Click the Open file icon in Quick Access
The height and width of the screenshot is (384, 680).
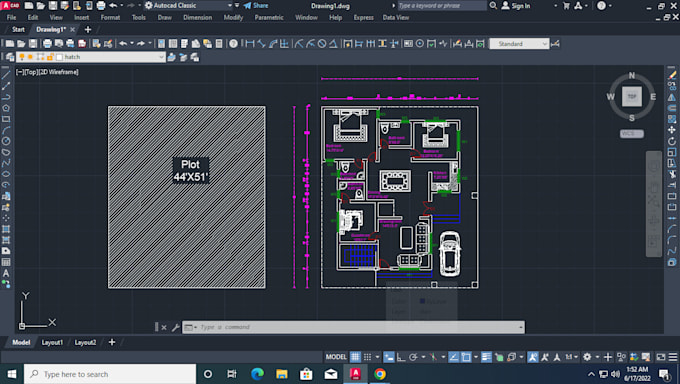tap(41, 6)
